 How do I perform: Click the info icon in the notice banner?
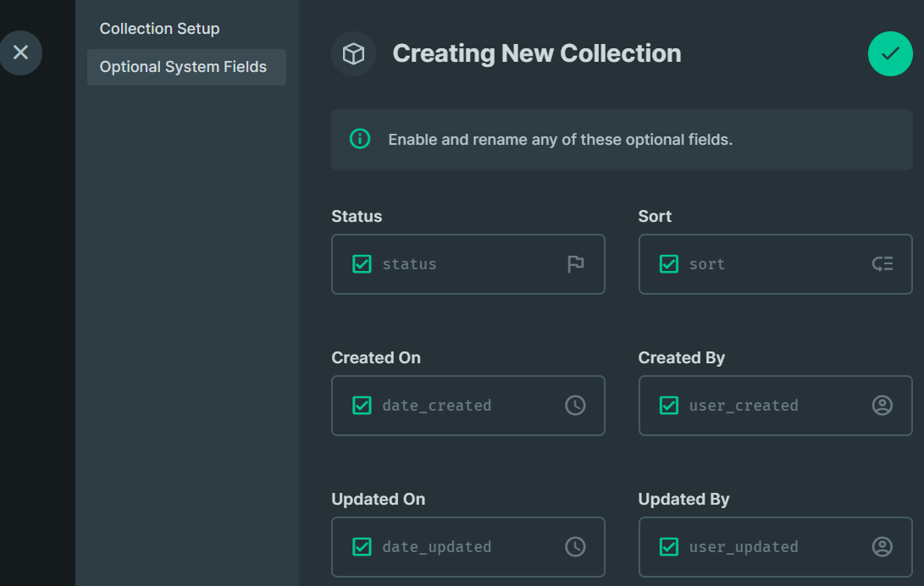[x=359, y=139]
